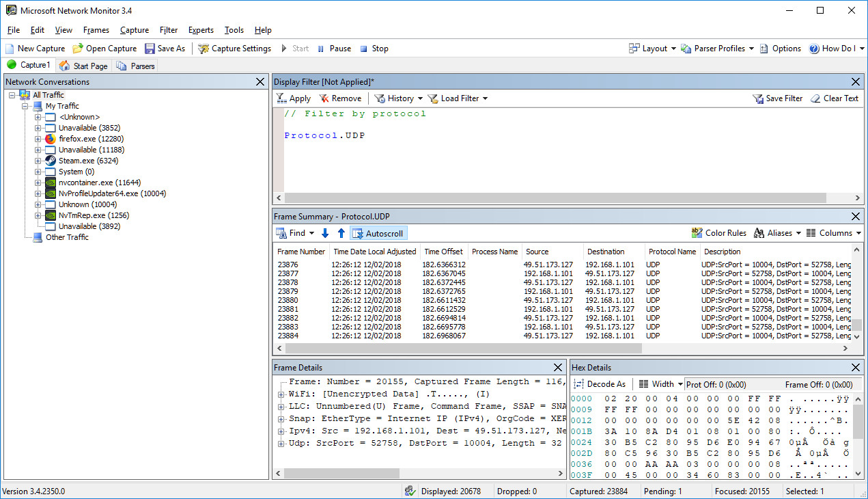Image resolution: width=868 pixels, height=499 pixels.
Task: Open a saved capture with Open Capture
Action: 104,49
